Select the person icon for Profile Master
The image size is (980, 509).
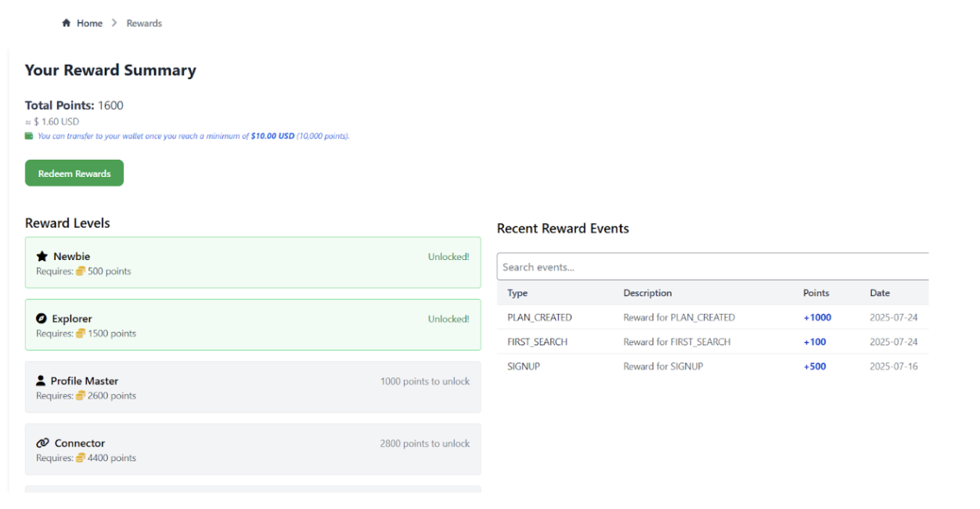(x=41, y=381)
